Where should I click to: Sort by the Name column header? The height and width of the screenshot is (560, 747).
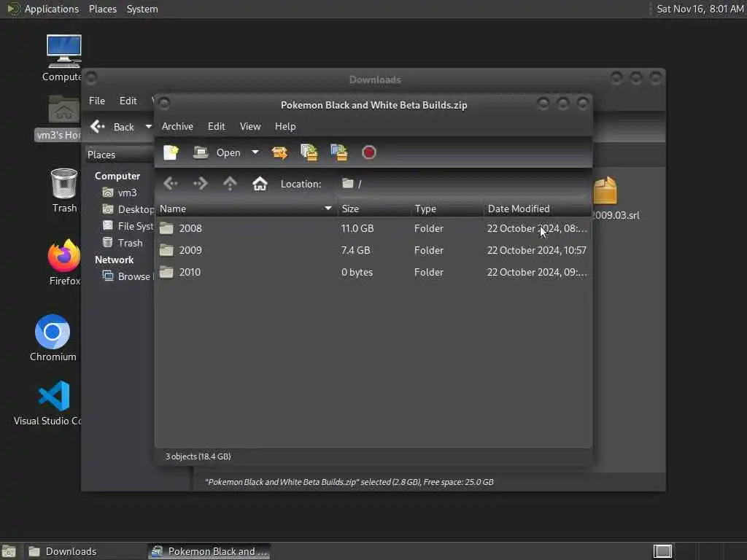pyautogui.click(x=246, y=209)
